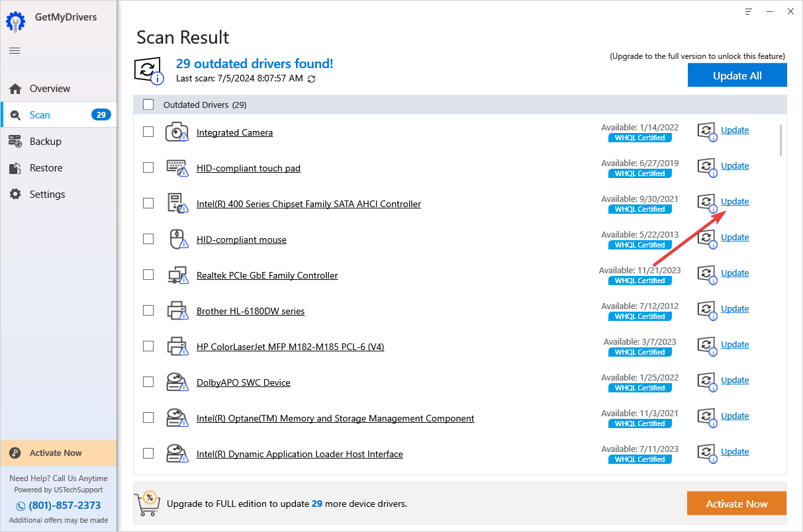This screenshot has height=532, width=803.
Task: Click the scan result monitor icon
Action: click(x=148, y=71)
